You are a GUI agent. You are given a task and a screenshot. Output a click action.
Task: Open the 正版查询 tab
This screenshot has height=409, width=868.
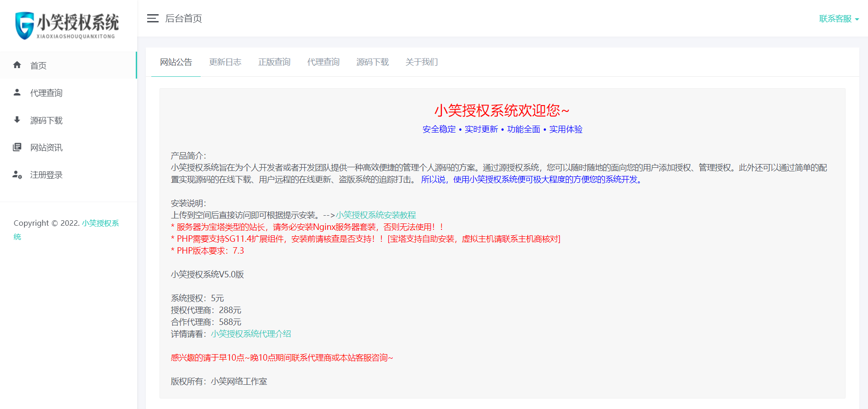tap(274, 62)
